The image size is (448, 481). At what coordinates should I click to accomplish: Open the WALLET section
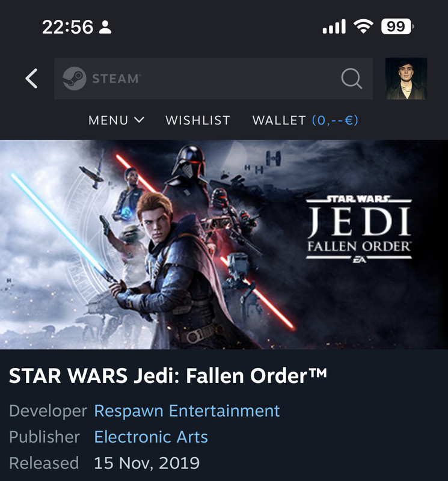pos(305,120)
